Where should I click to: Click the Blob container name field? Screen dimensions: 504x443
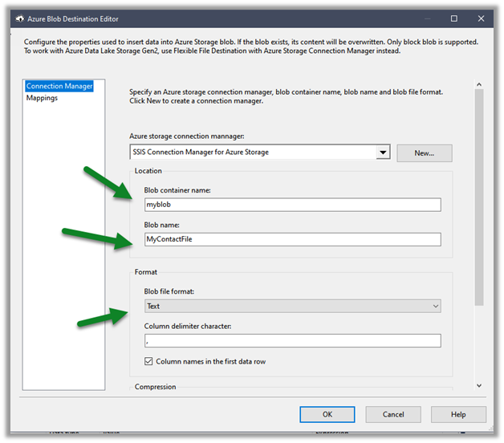pyautogui.click(x=292, y=205)
